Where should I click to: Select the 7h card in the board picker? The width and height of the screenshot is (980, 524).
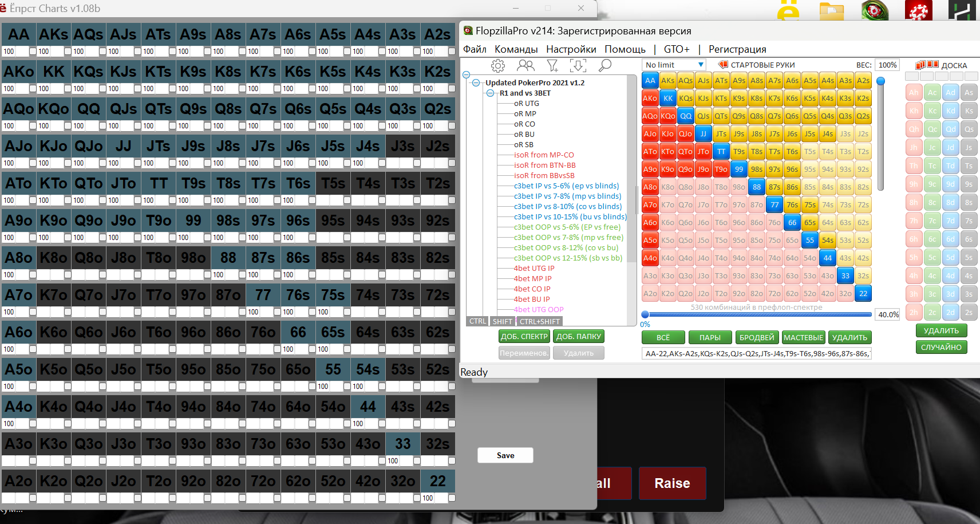coord(914,220)
